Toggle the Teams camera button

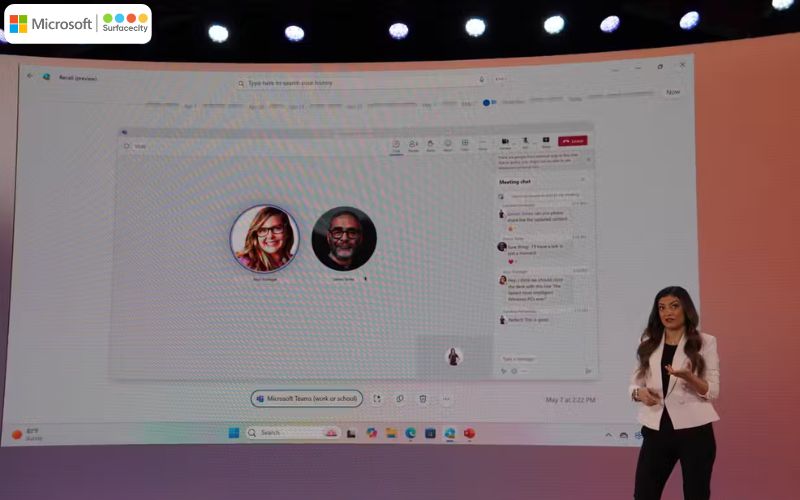[x=505, y=143]
